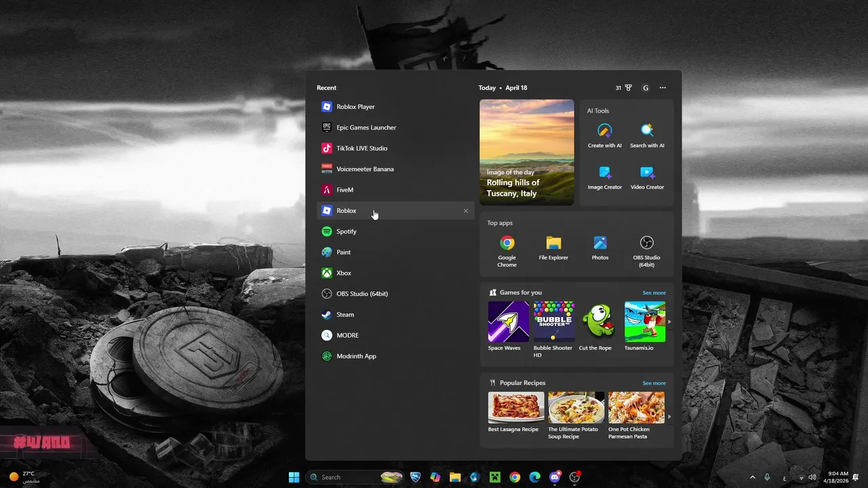Open MODRE search entry in Recent
Viewport: 868px width, 488px height.
click(x=395, y=335)
